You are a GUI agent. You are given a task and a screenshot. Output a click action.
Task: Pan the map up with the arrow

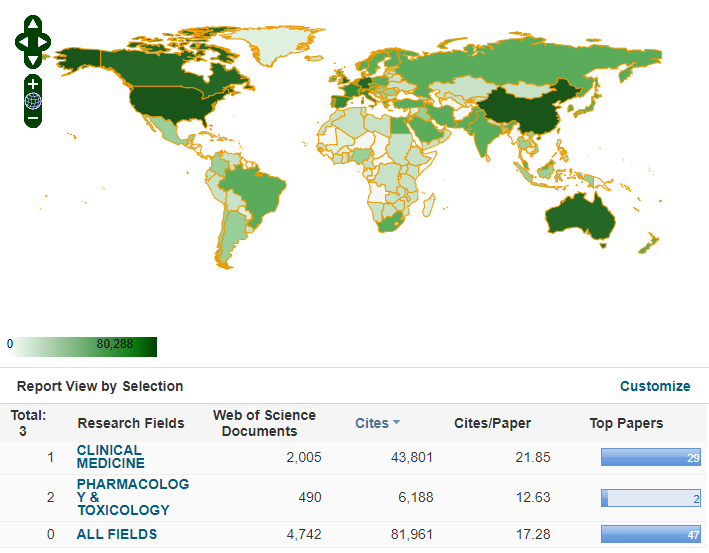coord(33,24)
